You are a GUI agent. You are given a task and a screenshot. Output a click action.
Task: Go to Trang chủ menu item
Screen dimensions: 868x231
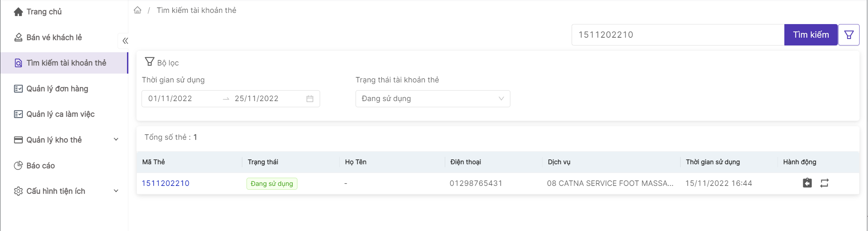pyautogui.click(x=44, y=12)
